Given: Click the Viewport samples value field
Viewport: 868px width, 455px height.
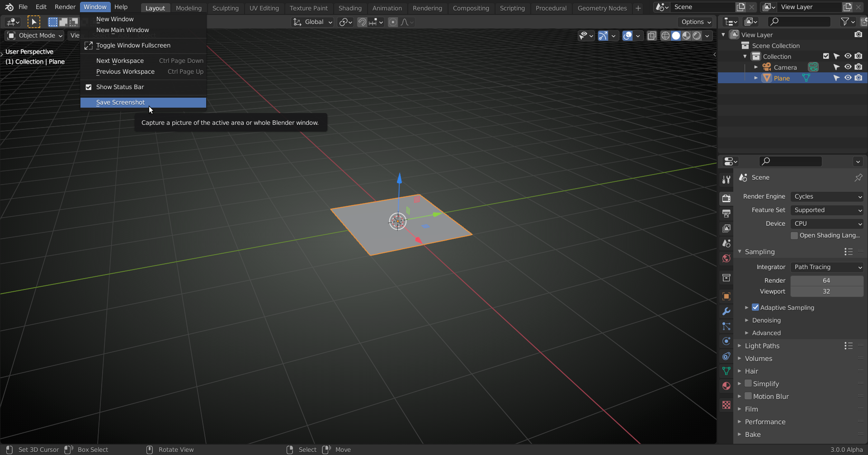Looking at the screenshot, I should (827, 291).
